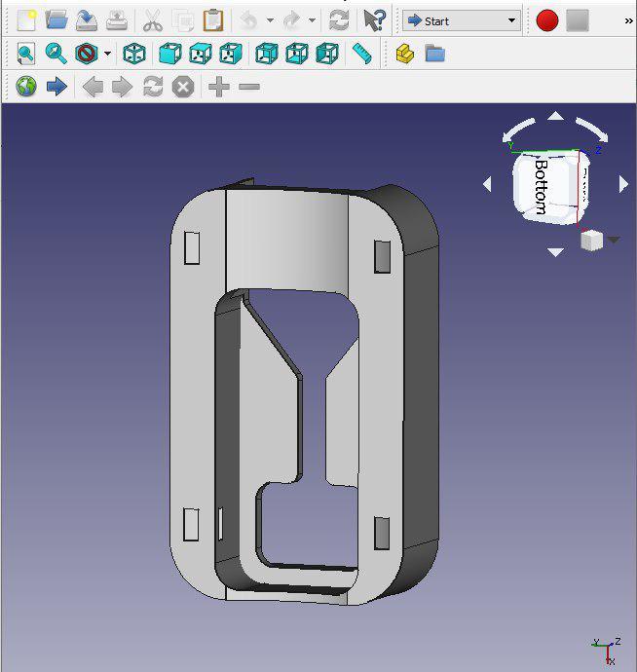Rotate view with the cube's right arrow
The height and width of the screenshot is (672, 637).
click(623, 183)
